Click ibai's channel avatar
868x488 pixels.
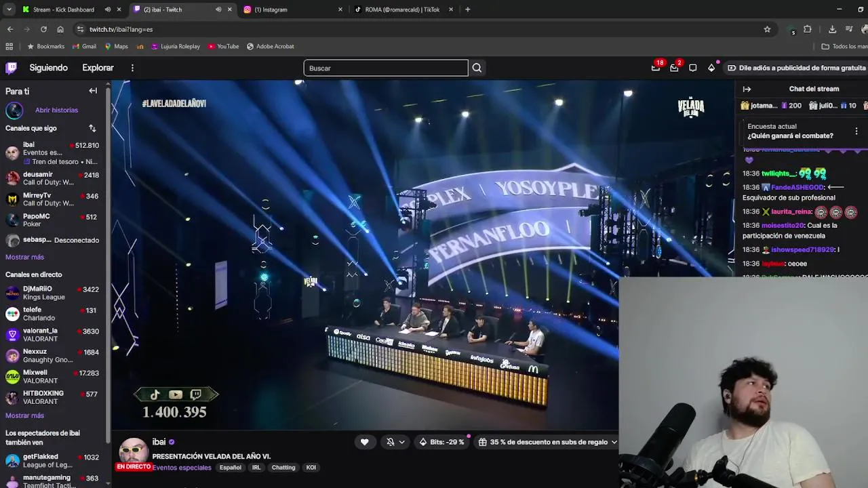click(134, 452)
